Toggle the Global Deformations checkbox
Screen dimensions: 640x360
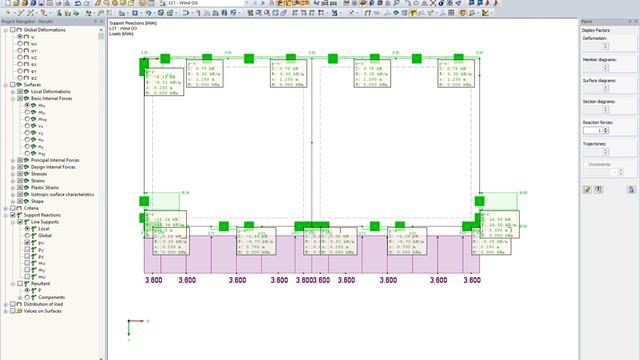click(13, 30)
